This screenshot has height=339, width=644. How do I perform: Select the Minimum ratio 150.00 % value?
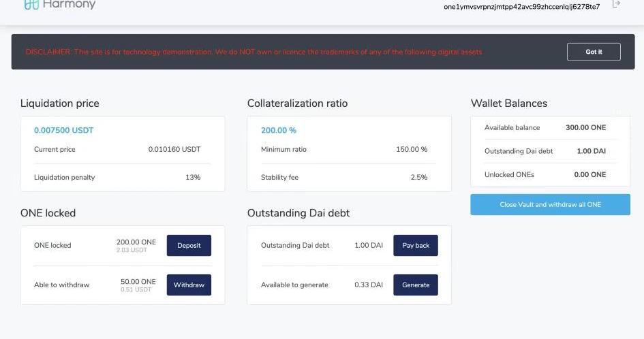(x=412, y=149)
